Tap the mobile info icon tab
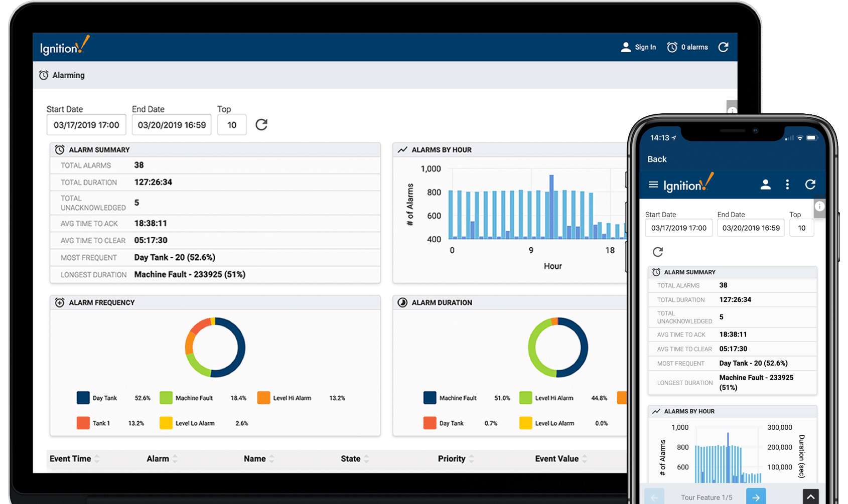The image size is (848, 504). point(819,207)
